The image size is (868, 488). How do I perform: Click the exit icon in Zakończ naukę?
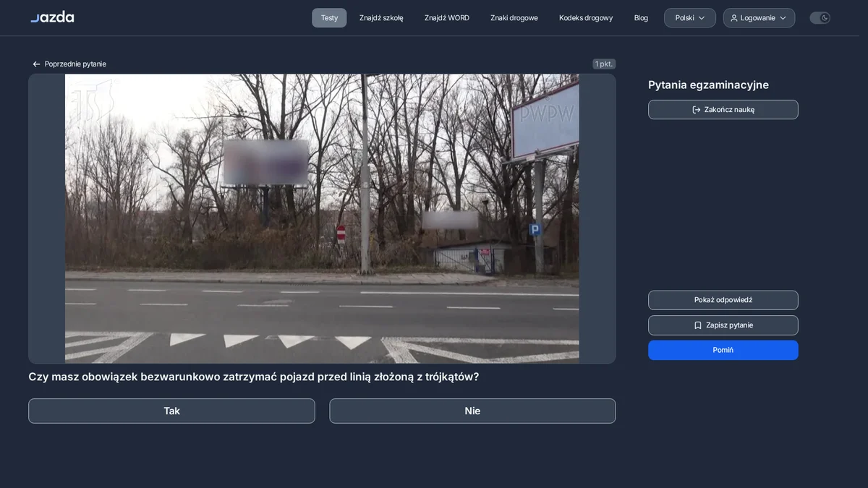pos(697,110)
